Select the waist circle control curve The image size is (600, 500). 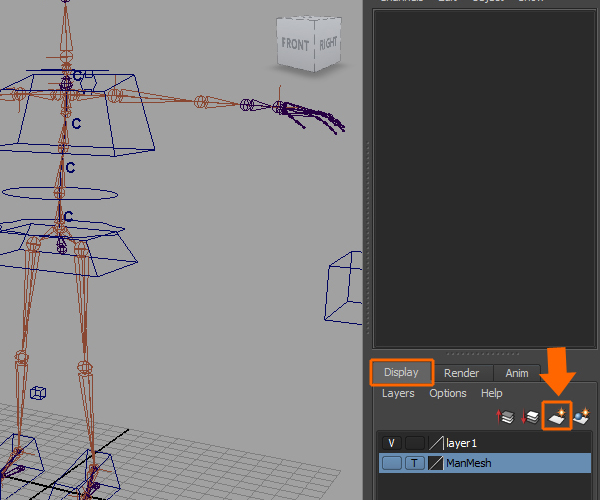(x=60, y=194)
